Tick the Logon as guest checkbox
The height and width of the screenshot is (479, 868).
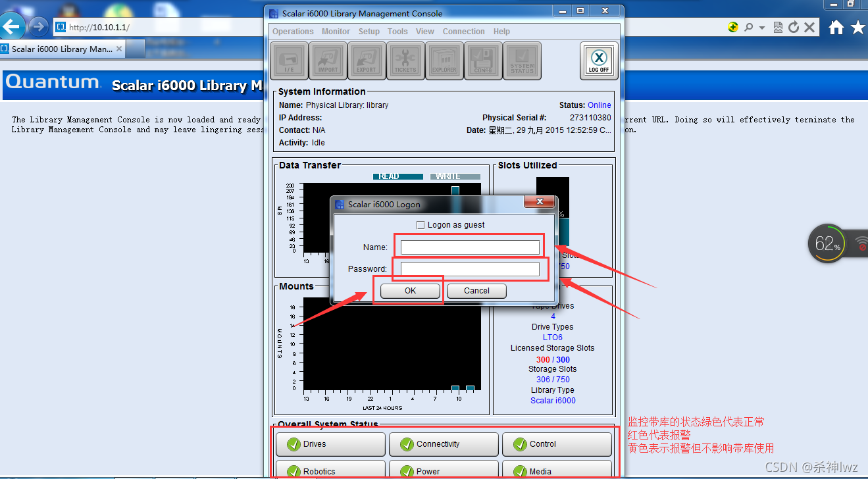(421, 225)
